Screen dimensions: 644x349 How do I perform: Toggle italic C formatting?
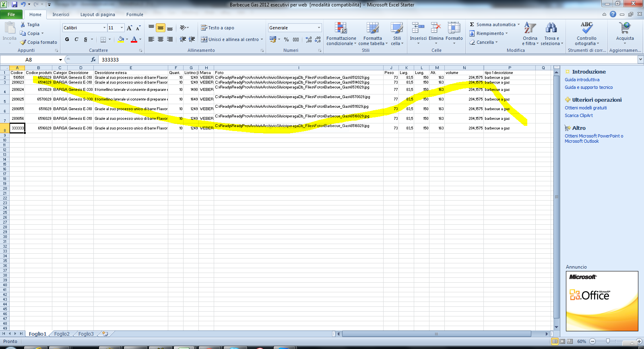(76, 39)
